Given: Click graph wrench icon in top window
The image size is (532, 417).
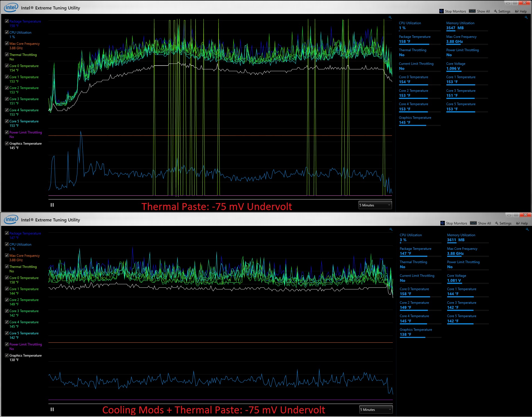Looking at the screenshot, I should point(390,17).
